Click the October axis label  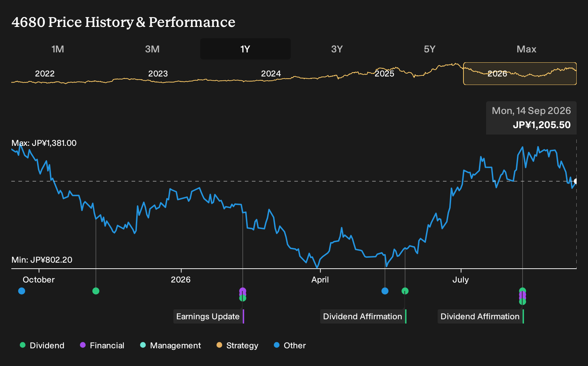pyautogui.click(x=39, y=280)
